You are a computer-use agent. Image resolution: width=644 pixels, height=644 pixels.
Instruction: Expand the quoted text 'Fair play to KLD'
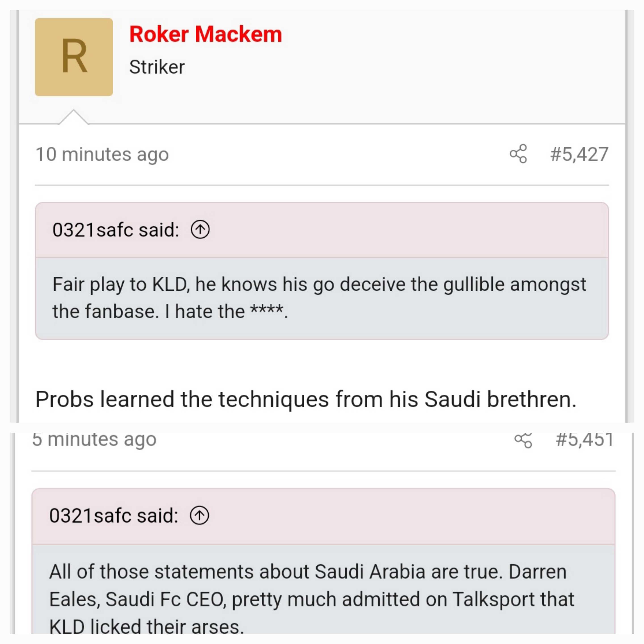322,298
